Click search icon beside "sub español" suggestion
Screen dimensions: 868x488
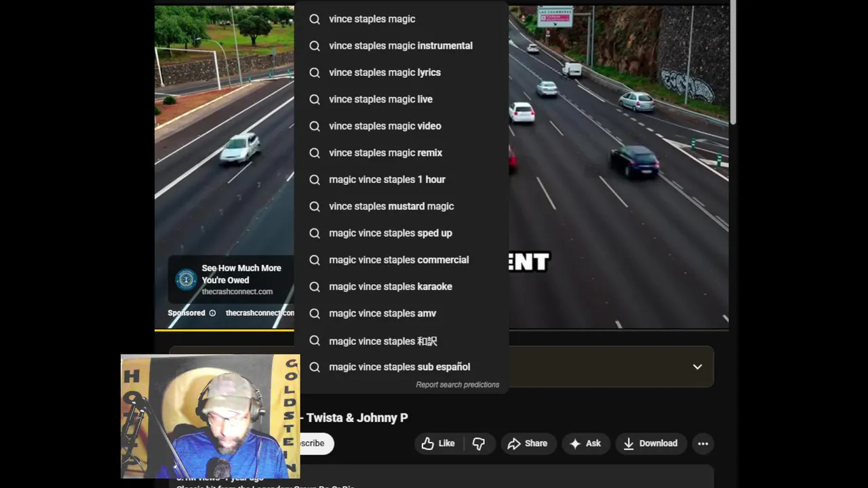315,367
